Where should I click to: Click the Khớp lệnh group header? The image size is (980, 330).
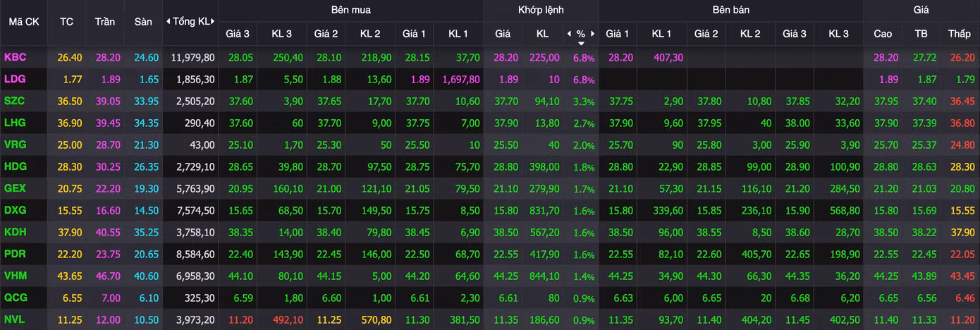point(541,10)
